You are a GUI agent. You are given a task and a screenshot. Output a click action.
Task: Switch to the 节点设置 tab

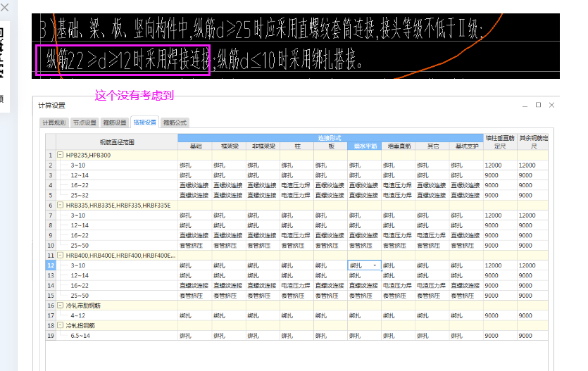[85, 122]
